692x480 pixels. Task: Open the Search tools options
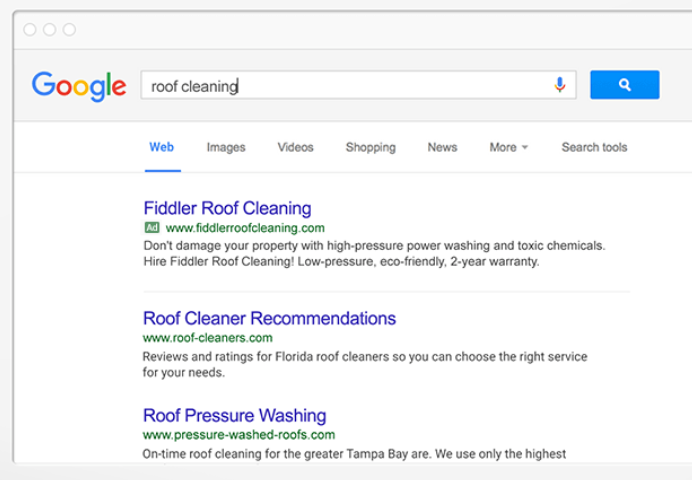pyautogui.click(x=594, y=147)
